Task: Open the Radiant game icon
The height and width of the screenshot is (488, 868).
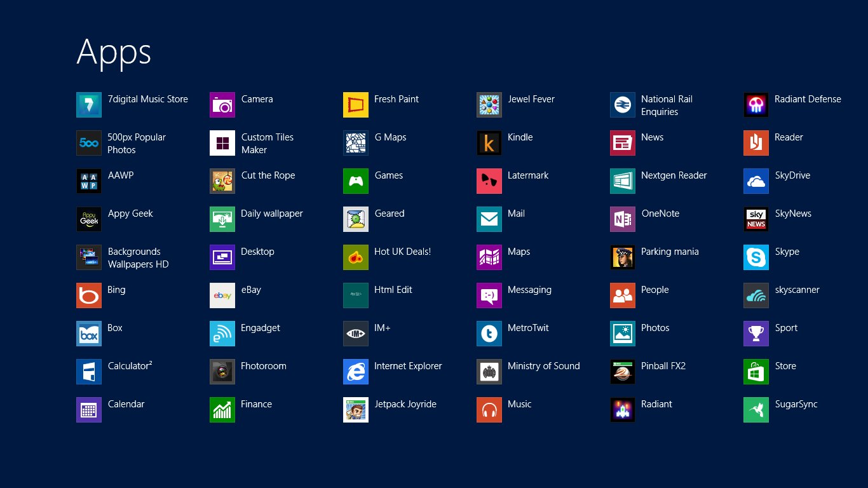Action: [623, 410]
